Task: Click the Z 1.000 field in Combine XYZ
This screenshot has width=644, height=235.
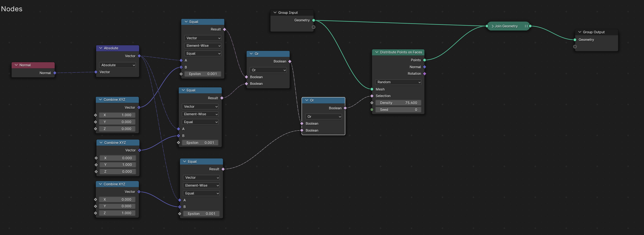Action: coord(117,213)
